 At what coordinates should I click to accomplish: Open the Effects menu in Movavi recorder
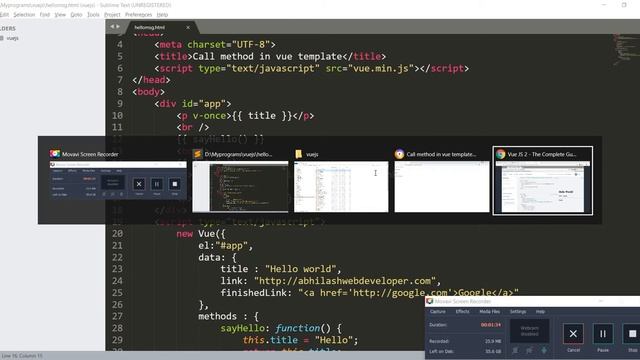coord(462,311)
